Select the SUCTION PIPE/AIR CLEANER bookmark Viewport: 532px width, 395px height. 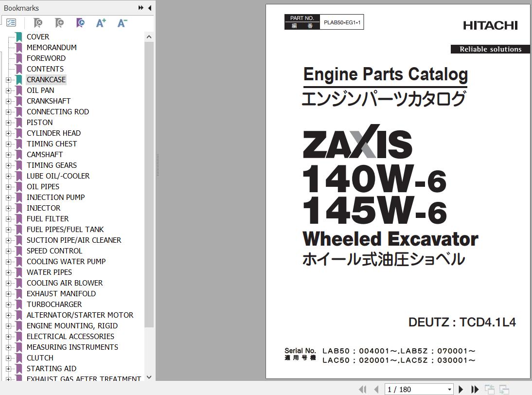(x=74, y=240)
